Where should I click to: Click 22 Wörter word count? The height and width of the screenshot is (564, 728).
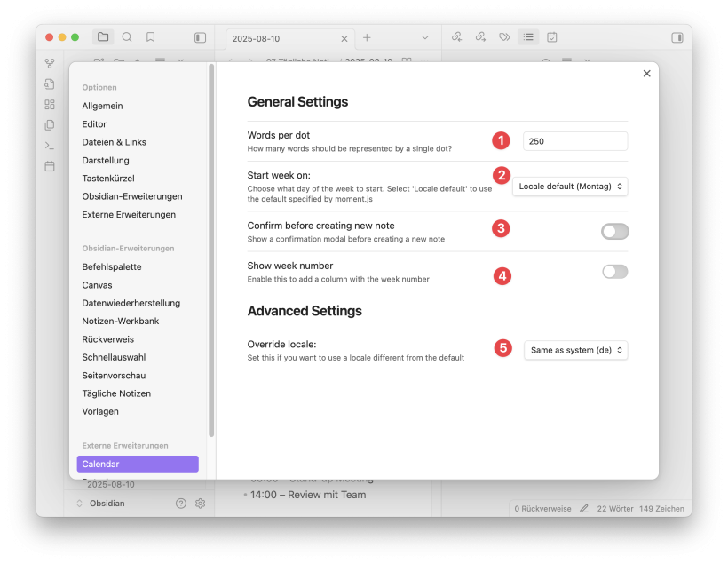[x=615, y=509]
